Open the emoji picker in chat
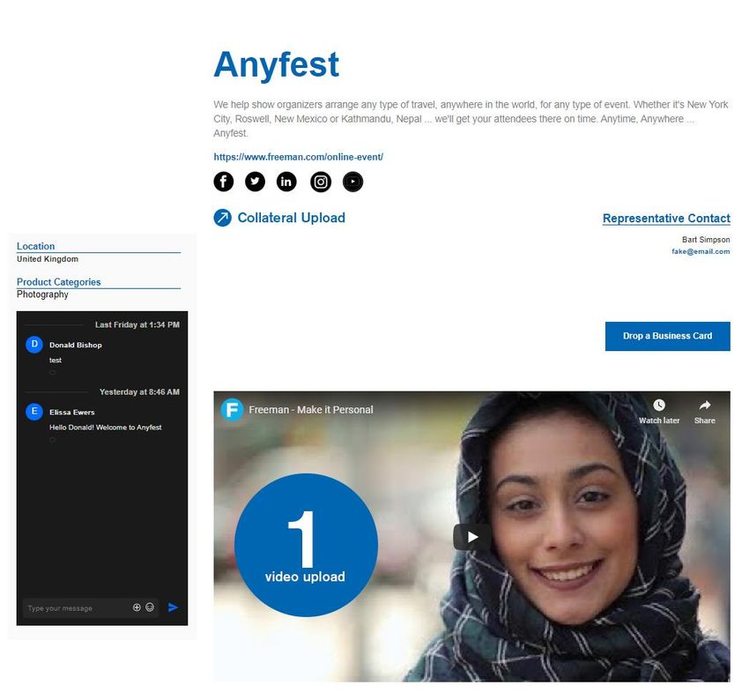Screen dimensions: 749x700 click(150, 607)
